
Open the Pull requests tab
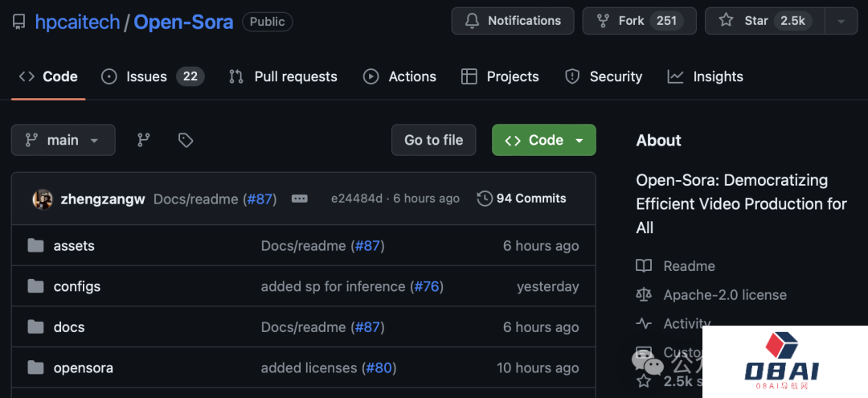click(283, 76)
